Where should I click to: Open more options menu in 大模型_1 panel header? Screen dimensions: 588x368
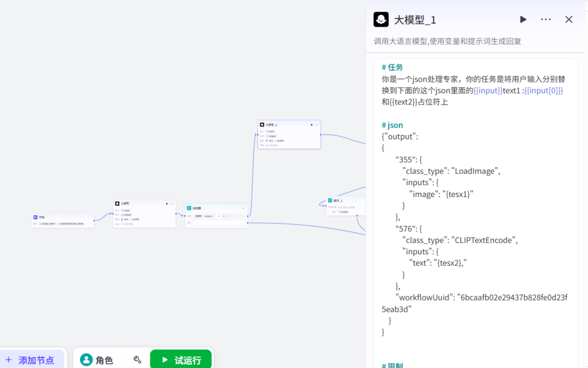click(x=546, y=20)
